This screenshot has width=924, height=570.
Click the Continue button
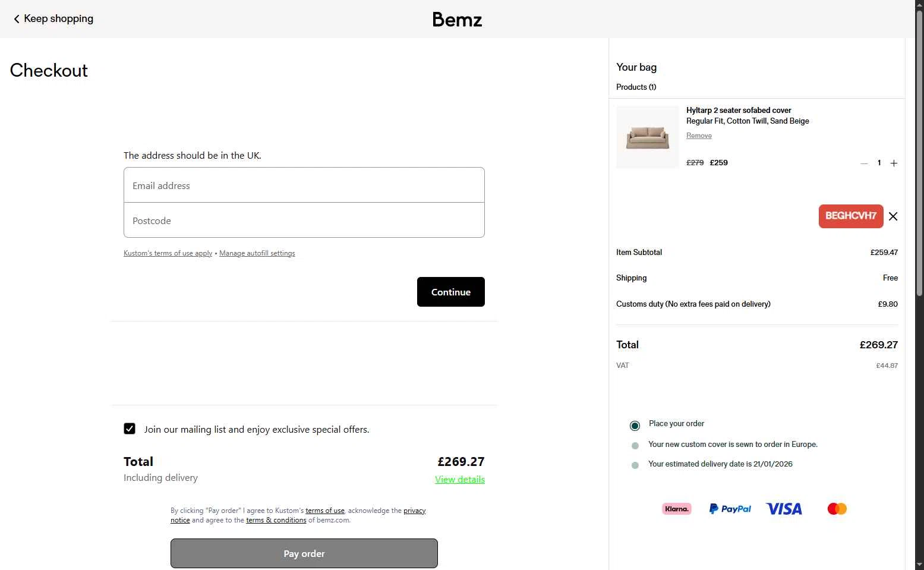(x=451, y=292)
